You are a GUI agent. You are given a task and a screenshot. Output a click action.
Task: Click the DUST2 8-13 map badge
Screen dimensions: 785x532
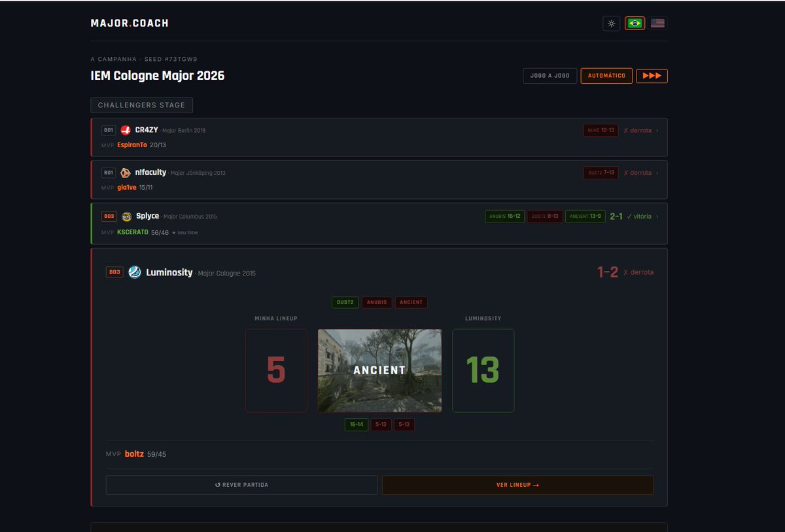(545, 217)
